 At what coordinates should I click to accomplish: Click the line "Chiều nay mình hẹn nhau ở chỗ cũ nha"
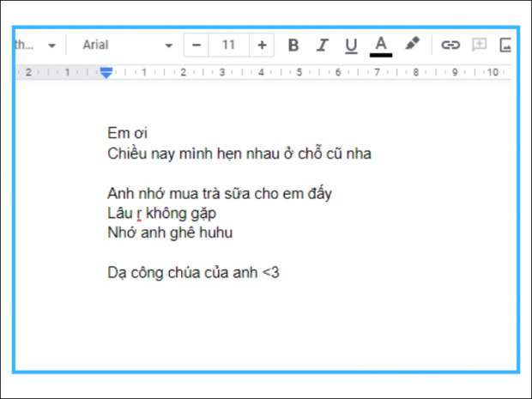239,154
